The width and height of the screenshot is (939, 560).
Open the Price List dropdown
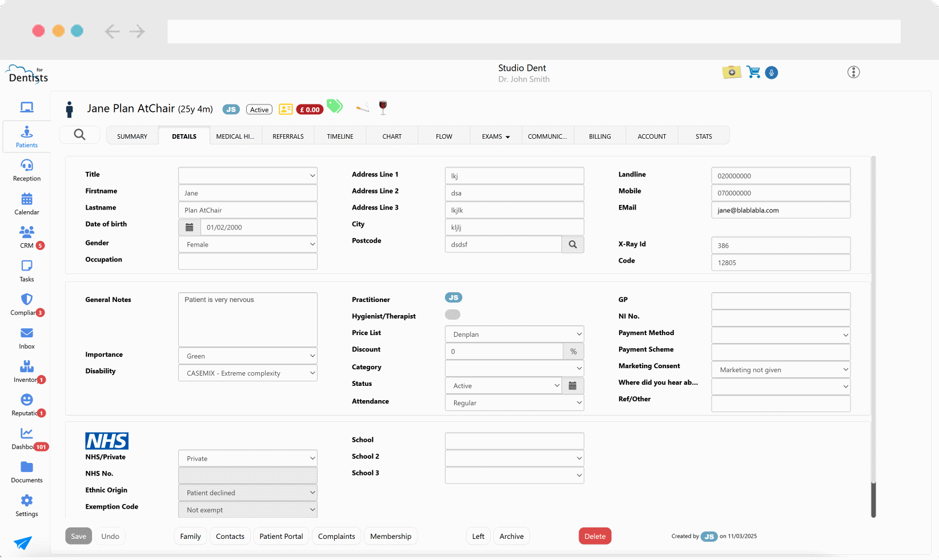click(514, 335)
